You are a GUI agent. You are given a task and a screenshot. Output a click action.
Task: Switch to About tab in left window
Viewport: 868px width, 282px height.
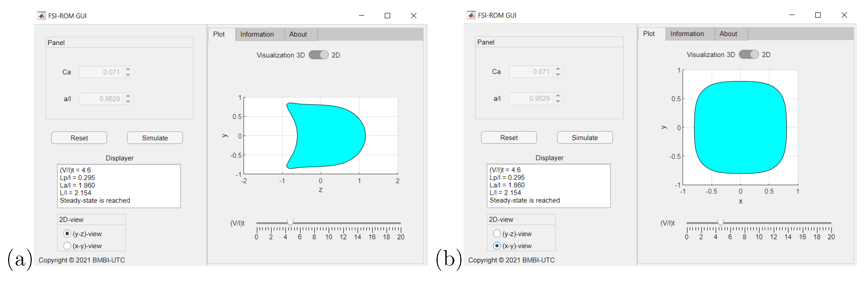coord(298,34)
